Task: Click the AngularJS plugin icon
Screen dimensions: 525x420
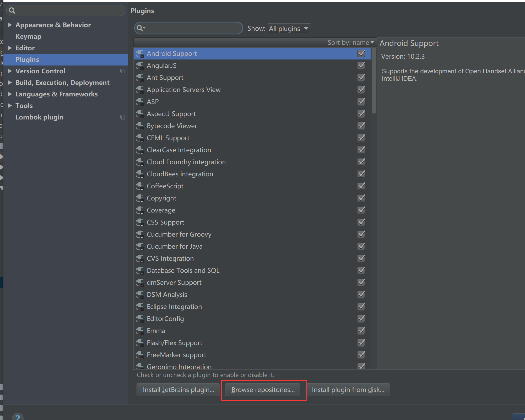Action: click(140, 66)
